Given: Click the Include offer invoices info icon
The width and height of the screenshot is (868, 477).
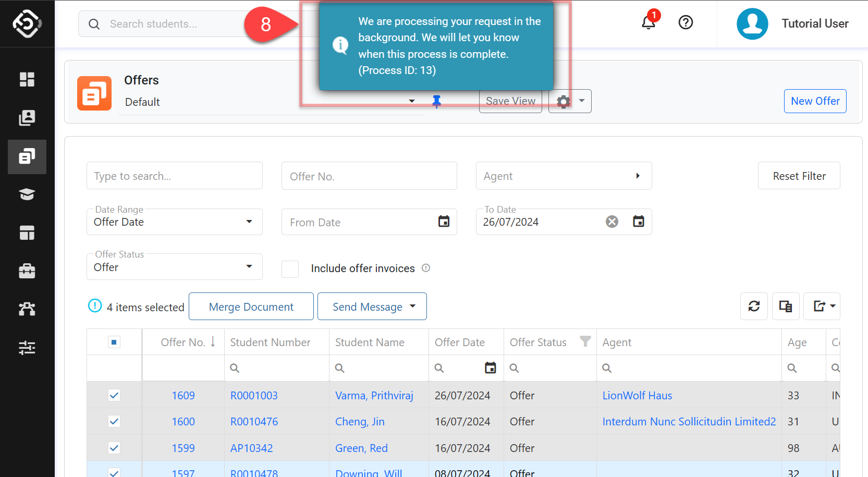Looking at the screenshot, I should point(426,268).
